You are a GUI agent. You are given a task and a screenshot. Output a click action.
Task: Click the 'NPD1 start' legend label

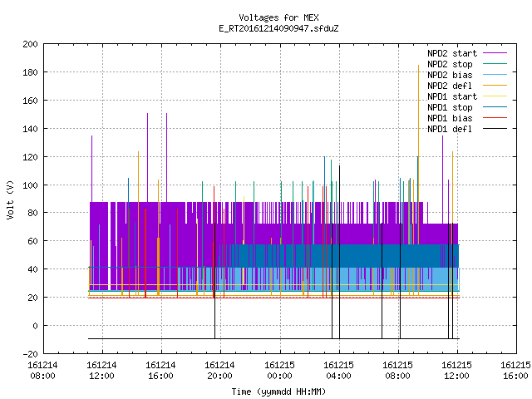(452, 96)
